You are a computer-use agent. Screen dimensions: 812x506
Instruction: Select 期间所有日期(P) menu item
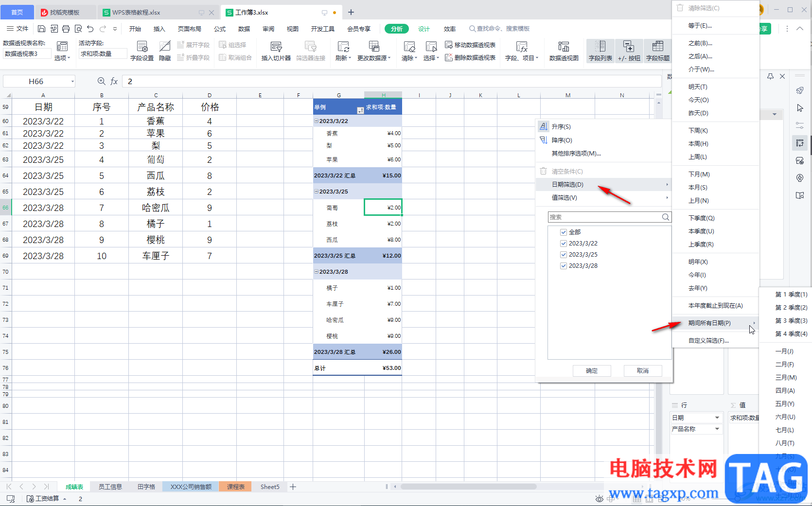tap(715, 323)
